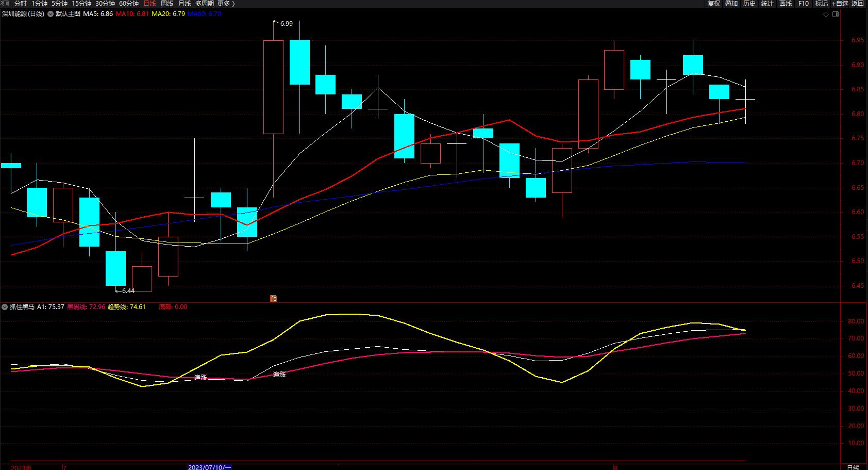Click the 抓住黑马 indicator name
Viewport: 868px width, 470px height.
(22, 307)
